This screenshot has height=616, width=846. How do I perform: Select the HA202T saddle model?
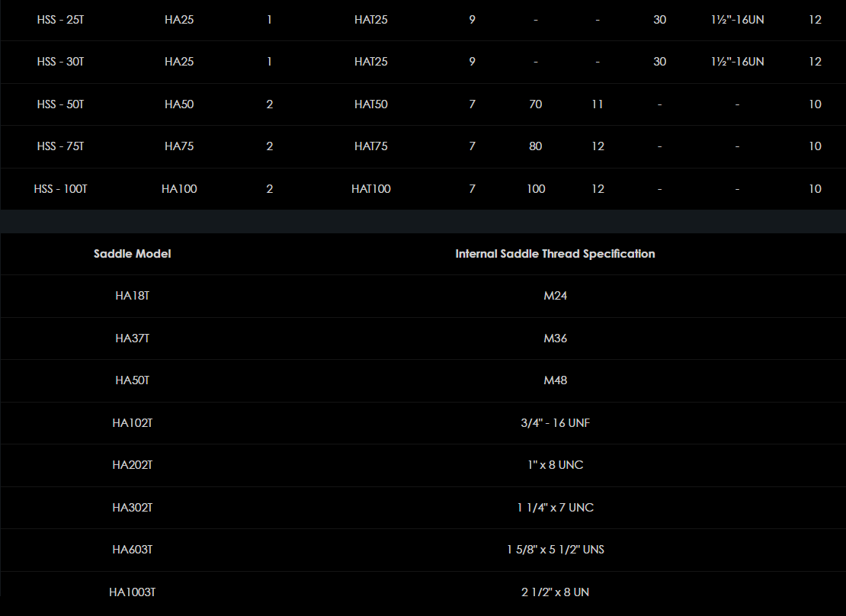(132, 465)
